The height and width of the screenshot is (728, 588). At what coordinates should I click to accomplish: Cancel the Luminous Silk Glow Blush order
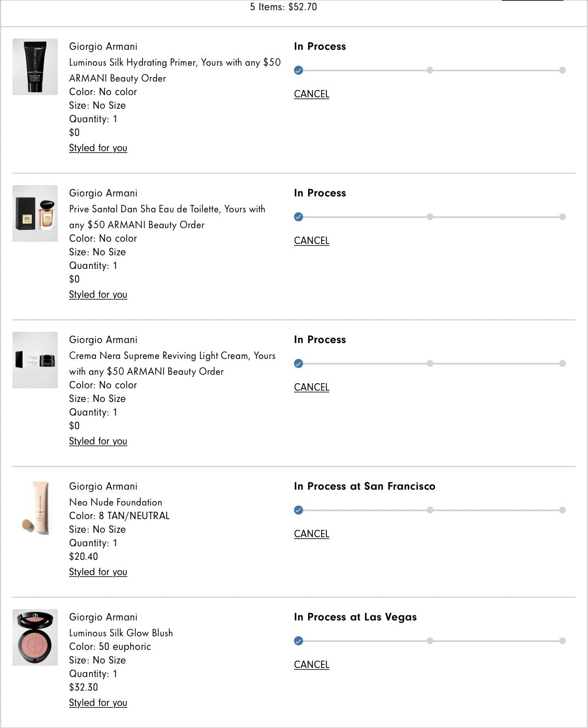click(x=311, y=664)
